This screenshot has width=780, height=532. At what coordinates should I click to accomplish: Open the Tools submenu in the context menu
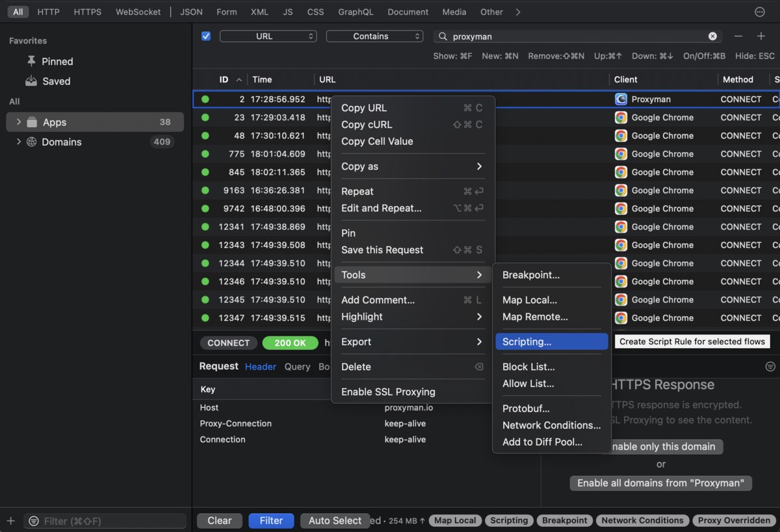click(412, 275)
